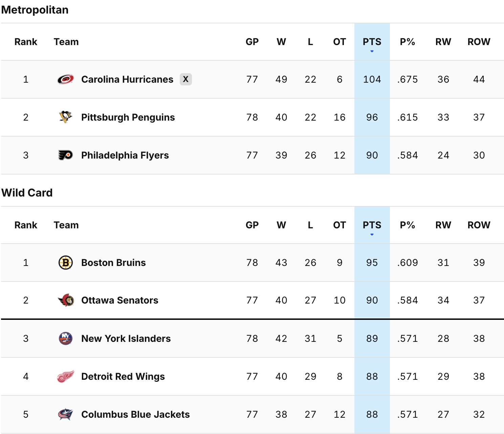Screen dimensions: 504x434
Task: Sort Metropolitan table by ROW header
Action: (x=479, y=42)
